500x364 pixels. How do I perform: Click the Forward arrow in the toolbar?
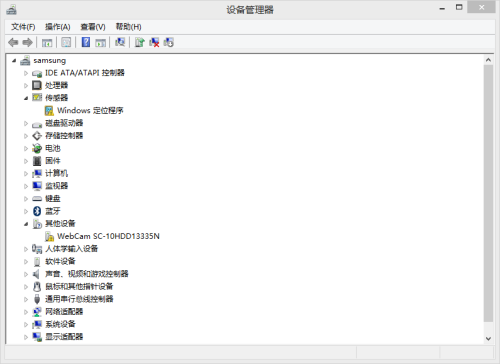[x=27, y=42]
